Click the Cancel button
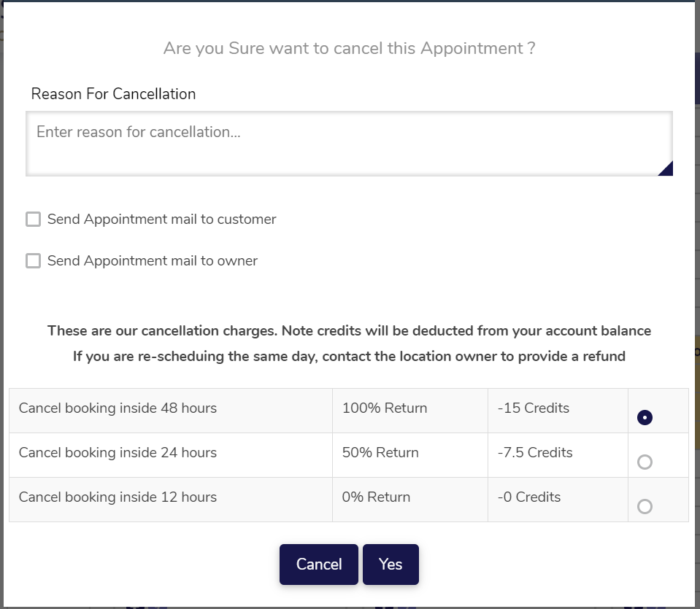This screenshot has width=700, height=609. [x=319, y=565]
